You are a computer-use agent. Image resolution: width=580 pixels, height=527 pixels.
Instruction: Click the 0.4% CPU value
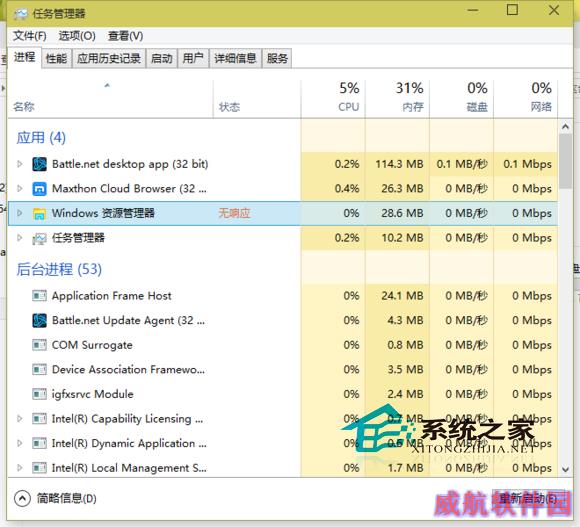click(x=347, y=189)
